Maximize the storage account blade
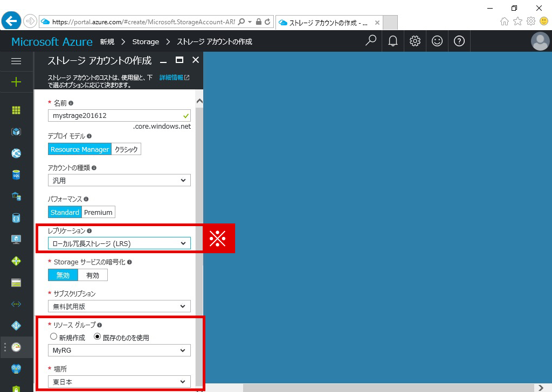The image size is (552, 392). click(180, 60)
